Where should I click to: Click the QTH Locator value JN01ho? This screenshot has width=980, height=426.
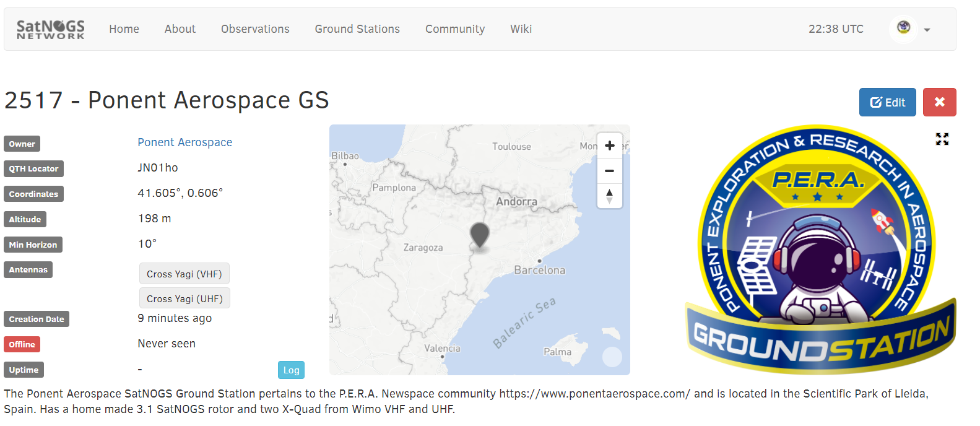[158, 168]
